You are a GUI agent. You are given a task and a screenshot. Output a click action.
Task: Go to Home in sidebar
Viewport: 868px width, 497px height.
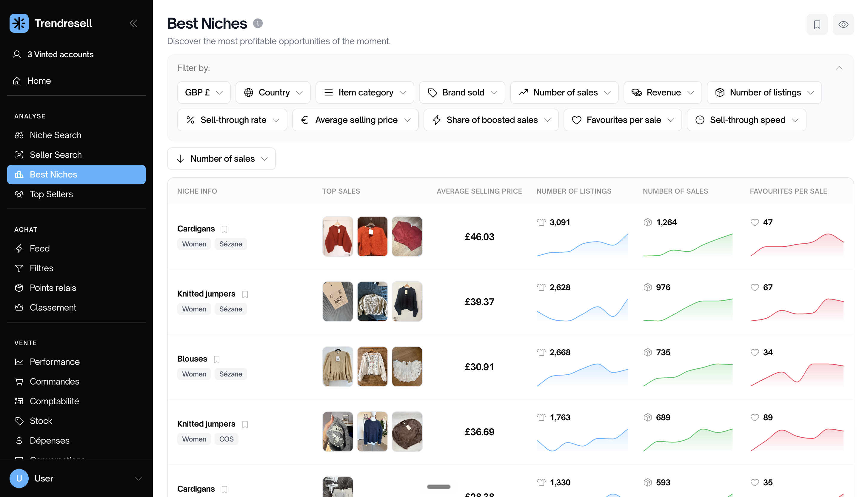point(76,81)
